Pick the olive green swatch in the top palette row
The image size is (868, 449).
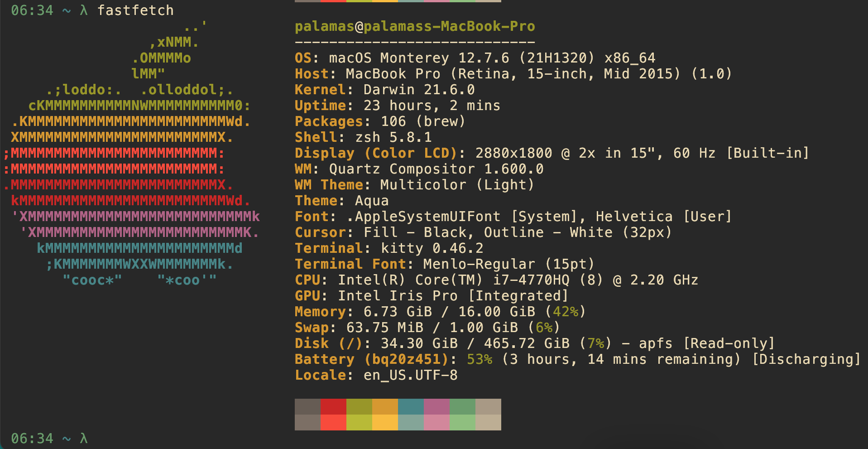click(359, 406)
